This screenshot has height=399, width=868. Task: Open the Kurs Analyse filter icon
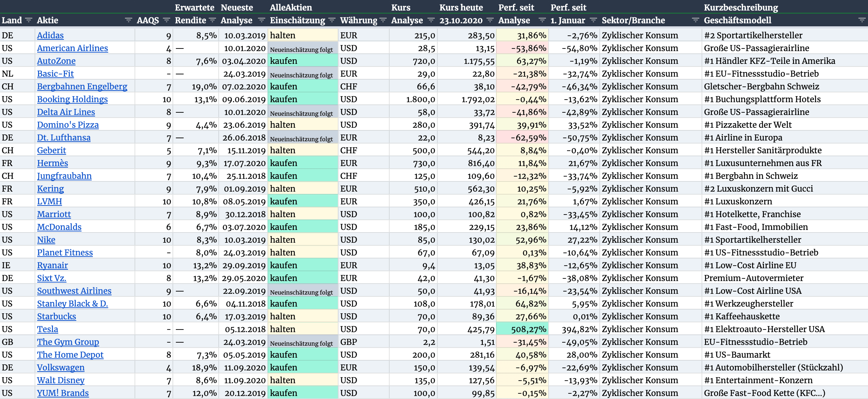click(431, 20)
